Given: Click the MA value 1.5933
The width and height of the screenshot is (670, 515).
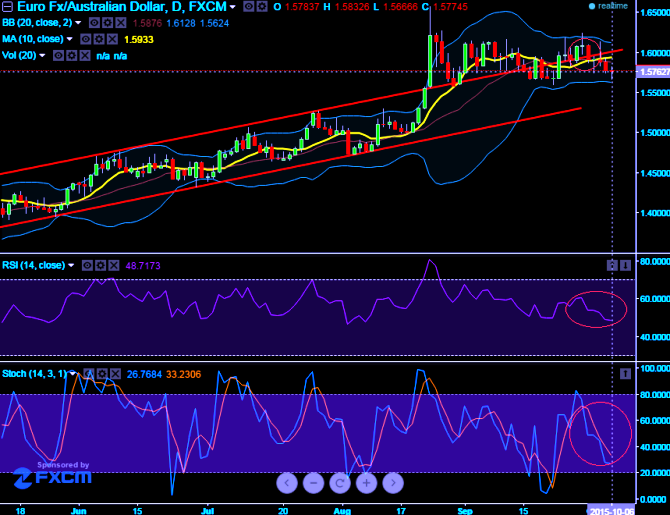Looking at the screenshot, I should (x=138, y=40).
